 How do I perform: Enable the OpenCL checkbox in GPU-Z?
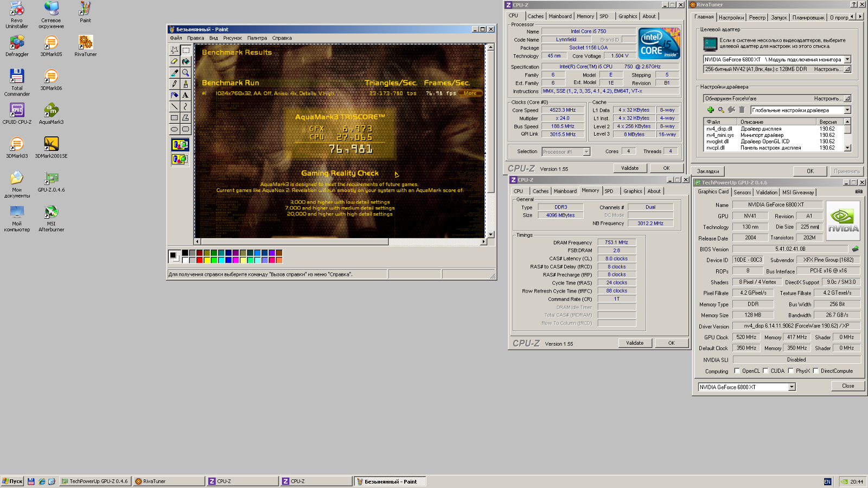click(x=737, y=371)
